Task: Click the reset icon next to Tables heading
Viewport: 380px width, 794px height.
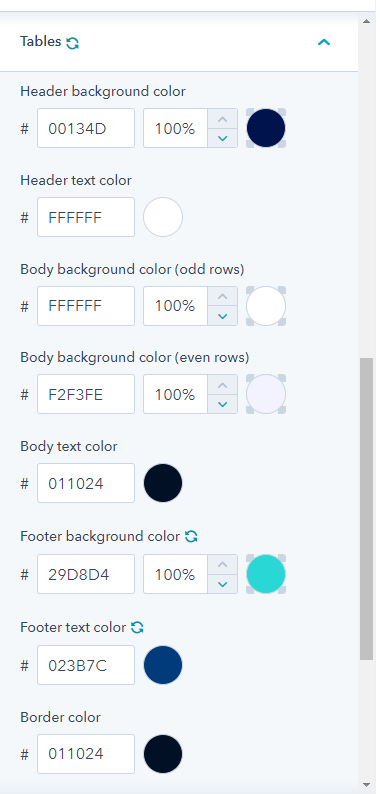Action: [x=72, y=43]
